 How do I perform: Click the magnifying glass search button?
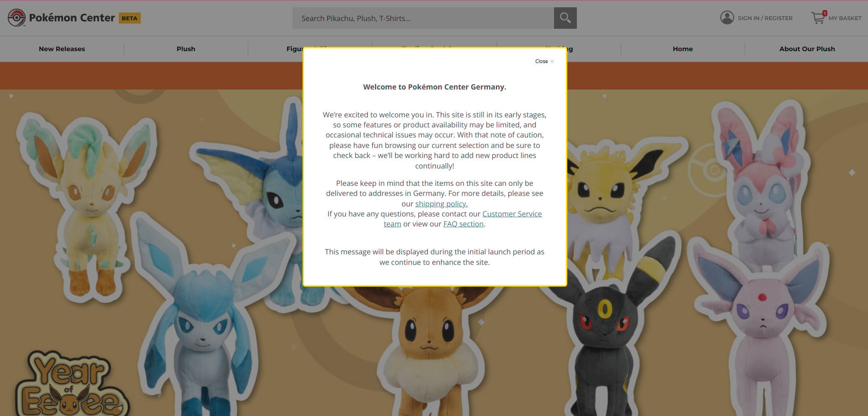tap(565, 18)
